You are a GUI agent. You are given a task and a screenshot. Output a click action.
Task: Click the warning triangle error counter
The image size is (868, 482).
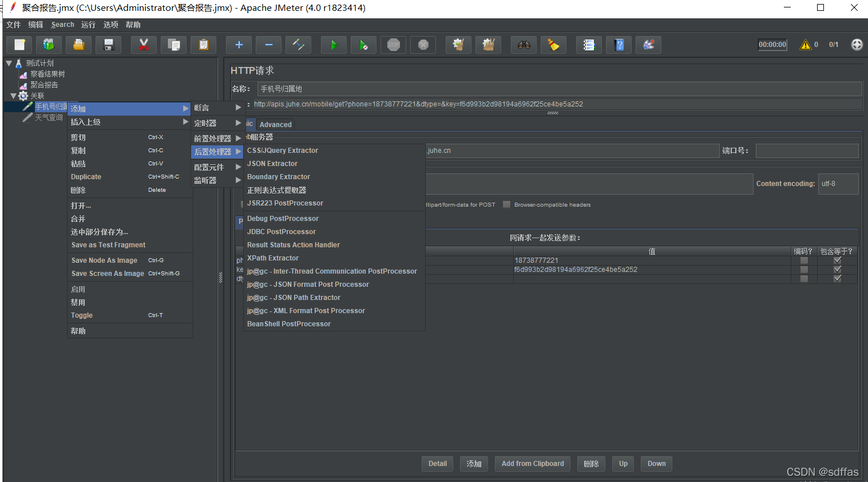click(806, 45)
